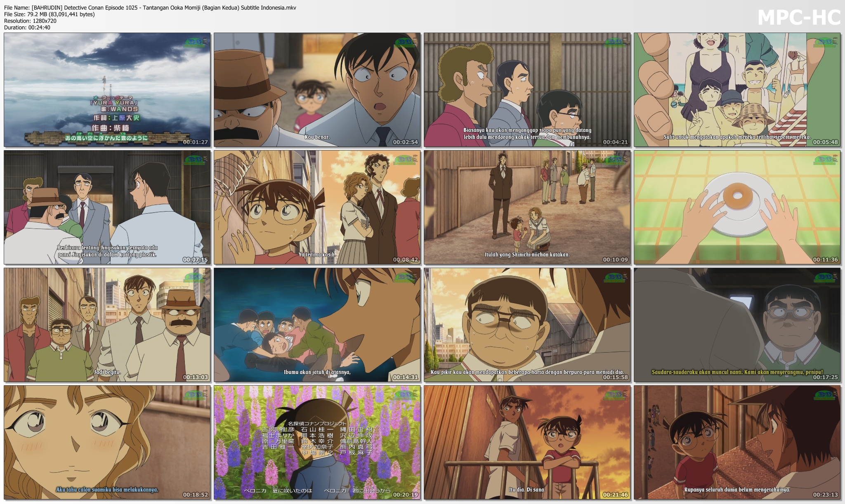Click the subtitle 'Ya terima kasih.'
This screenshot has height=504, width=845.
pyautogui.click(x=317, y=254)
